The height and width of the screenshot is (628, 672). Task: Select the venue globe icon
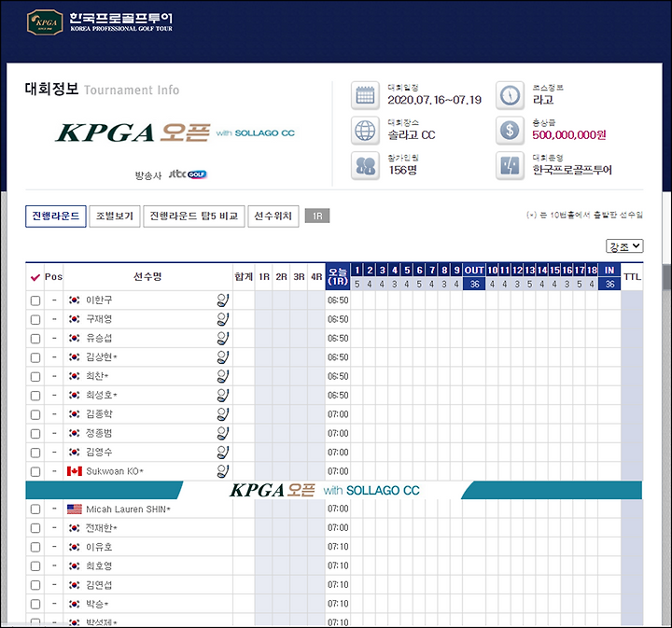pos(365,131)
